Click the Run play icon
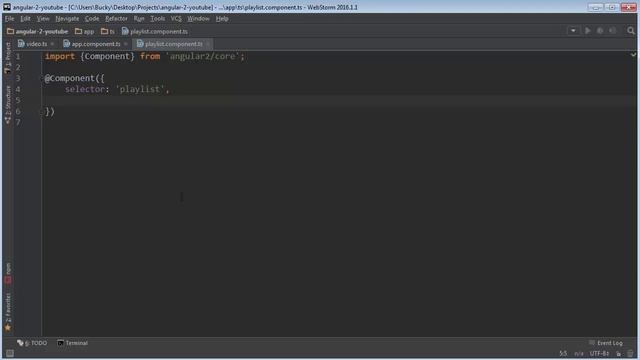Viewport: 640px width, 360px height. [x=588, y=31]
